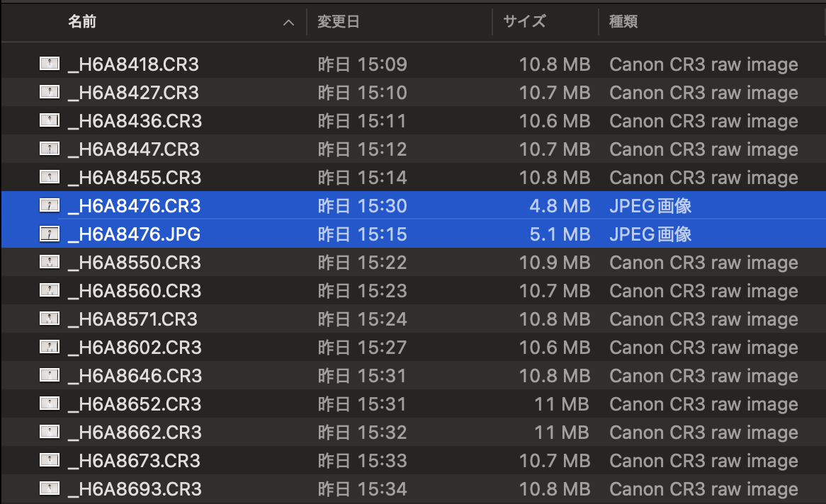Click modified date 昨日 15:33
The width and height of the screenshot is (826, 504).
tap(363, 461)
